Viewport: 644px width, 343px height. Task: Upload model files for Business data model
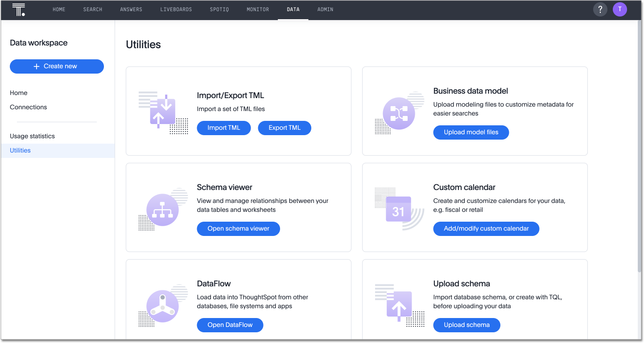pyautogui.click(x=471, y=132)
